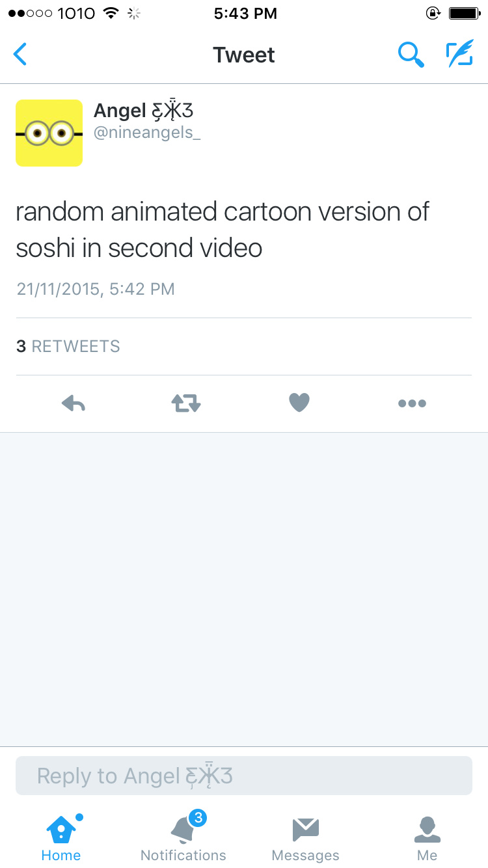Tap the tweet timestamp 21/11/2015, 5:42 PM
This screenshot has width=488, height=868.
pos(96,289)
